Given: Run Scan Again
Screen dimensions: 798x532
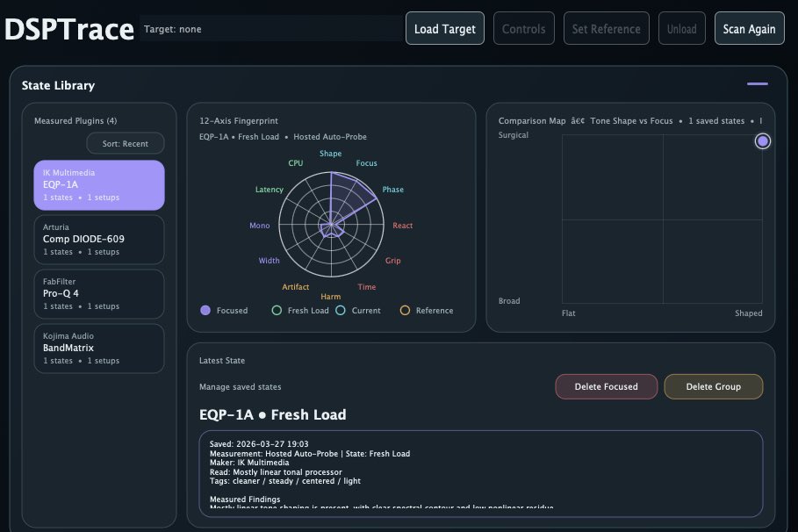Looking at the screenshot, I should pyautogui.click(x=749, y=28).
